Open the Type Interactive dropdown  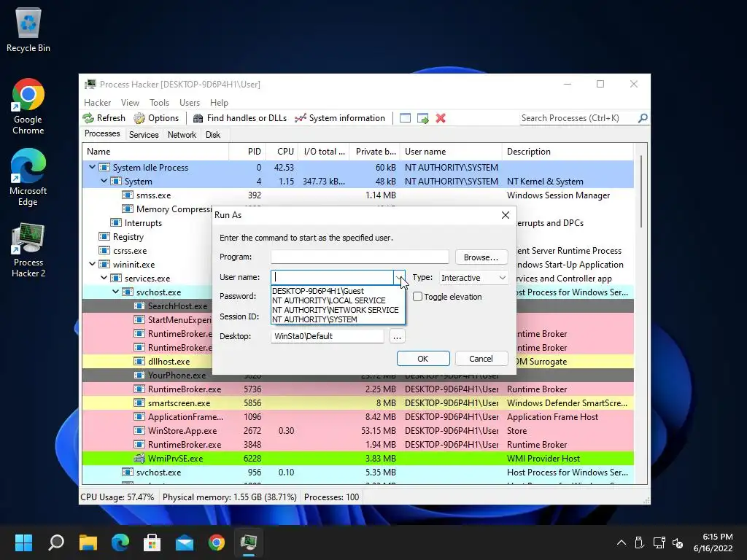coord(473,278)
